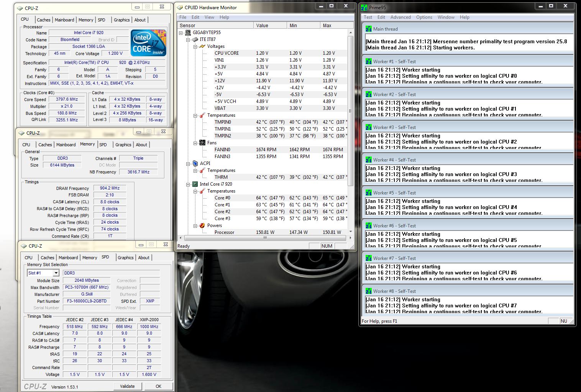Click the GIGABYTEP55 computer icon in Hardware Monitor

tap(188, 33)
